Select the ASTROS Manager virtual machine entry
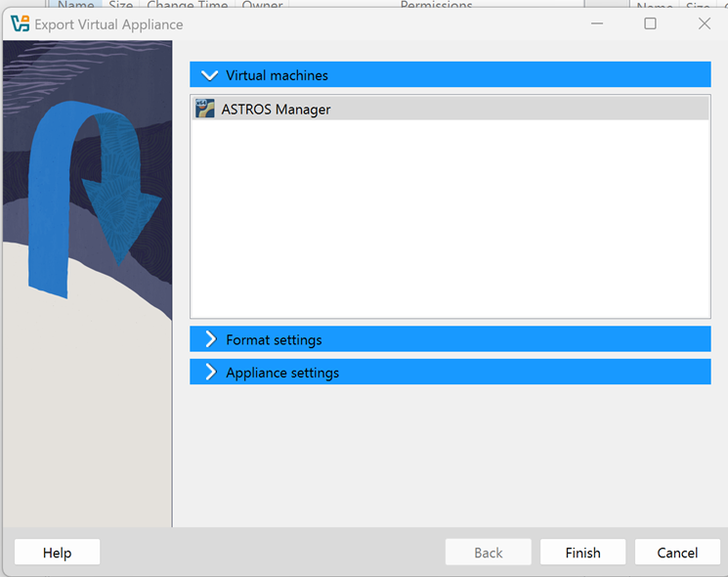 click(x=276, y=110)
